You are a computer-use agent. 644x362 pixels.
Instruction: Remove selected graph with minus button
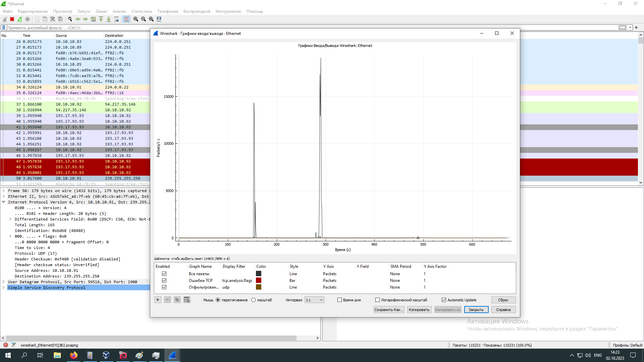click(167, 300)
